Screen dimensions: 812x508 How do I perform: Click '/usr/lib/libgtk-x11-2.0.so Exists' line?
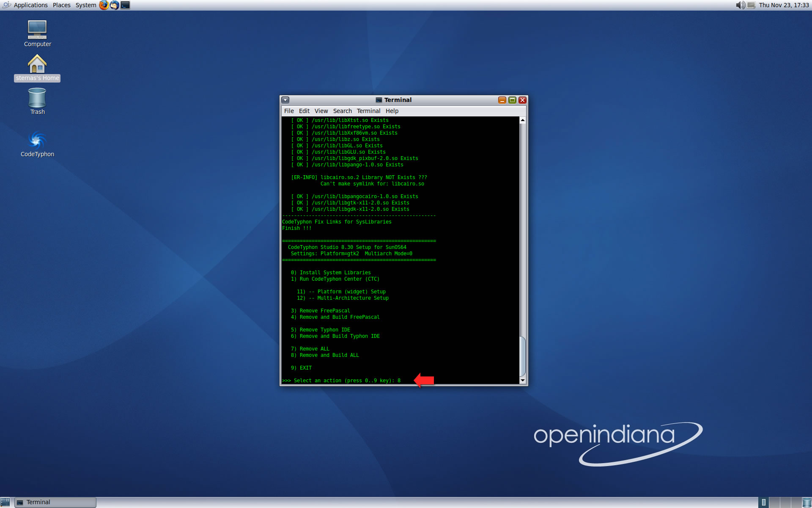pyautogui.click(x=350, y=203)
